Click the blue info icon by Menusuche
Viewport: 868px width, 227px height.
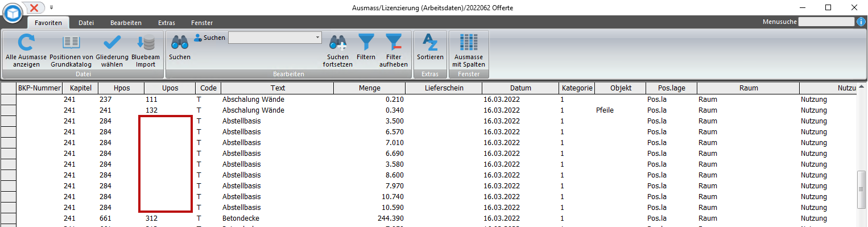pos(861,22)
